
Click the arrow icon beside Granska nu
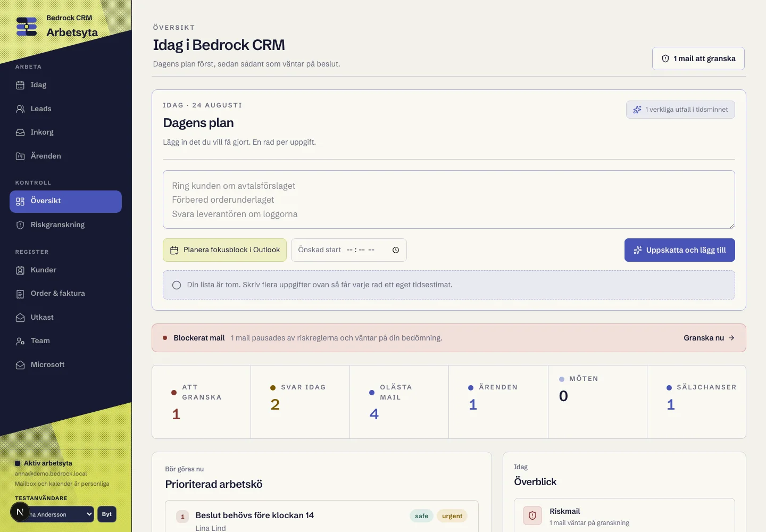tap(731, 338)
